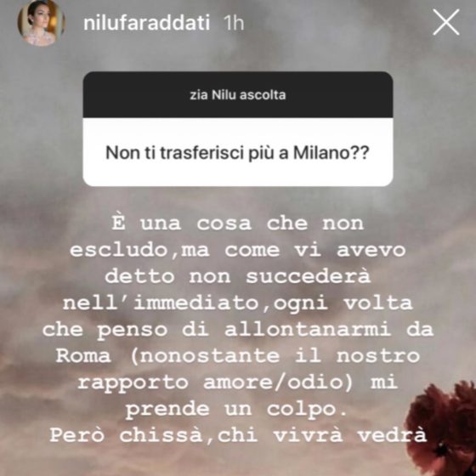Open the nilufaraddati username link
Viewport: 476px width, 476px height.
pos(146,23)
